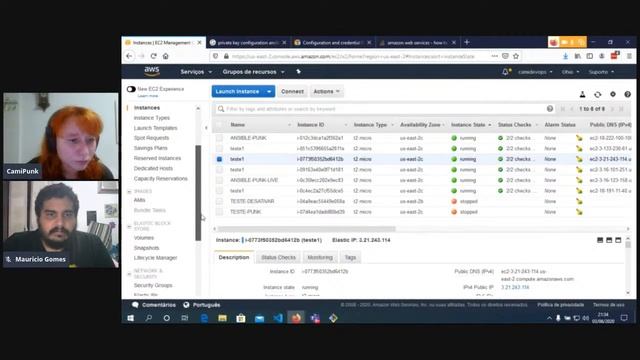Open the help question mark icon
The image size is (640, 360).
click(x=627, y=94)
